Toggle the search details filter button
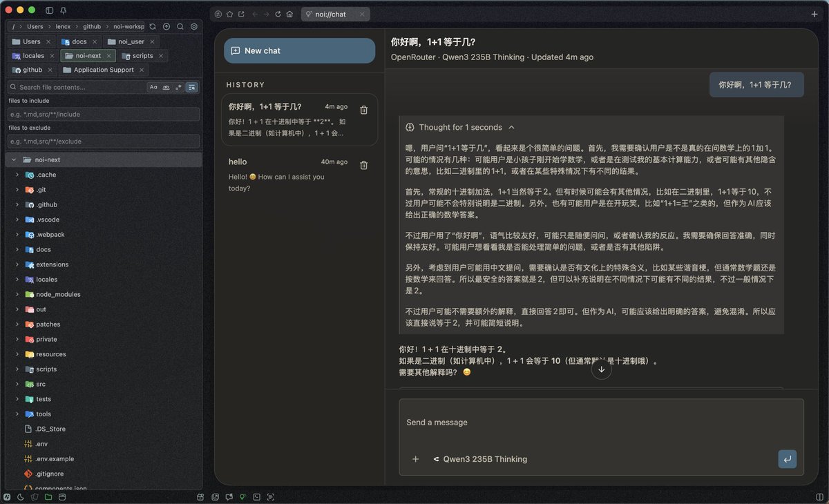 click(191, 87)
